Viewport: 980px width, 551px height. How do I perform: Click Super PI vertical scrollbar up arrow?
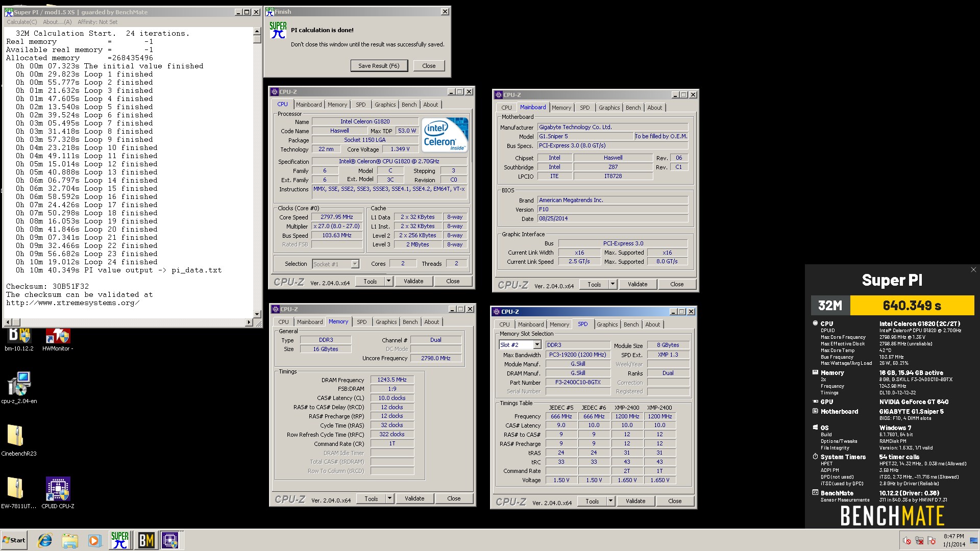point(257,31)
